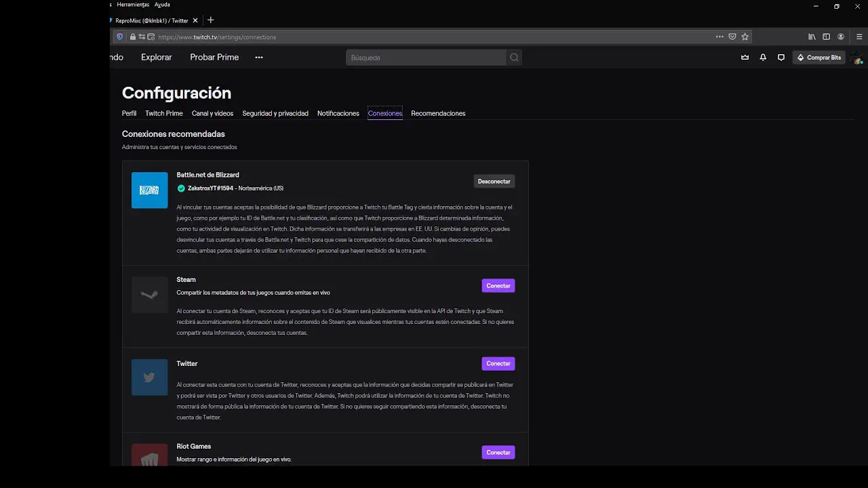868x488 pixels.
Task: Open the Prime loot crown icon
Action: (x=745, y=58)
